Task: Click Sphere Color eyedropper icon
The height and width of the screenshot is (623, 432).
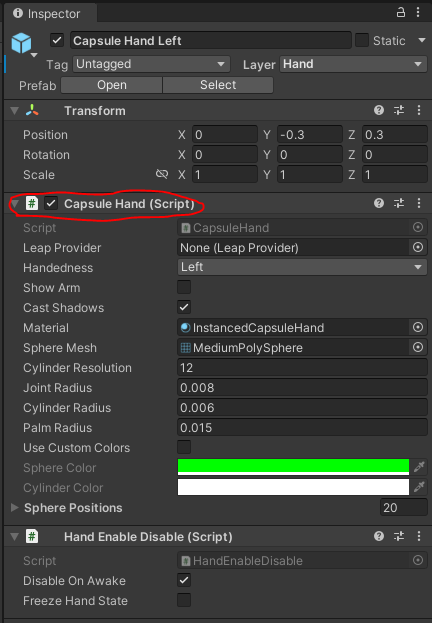Action: pyautogui.click(x=419, y=467)
